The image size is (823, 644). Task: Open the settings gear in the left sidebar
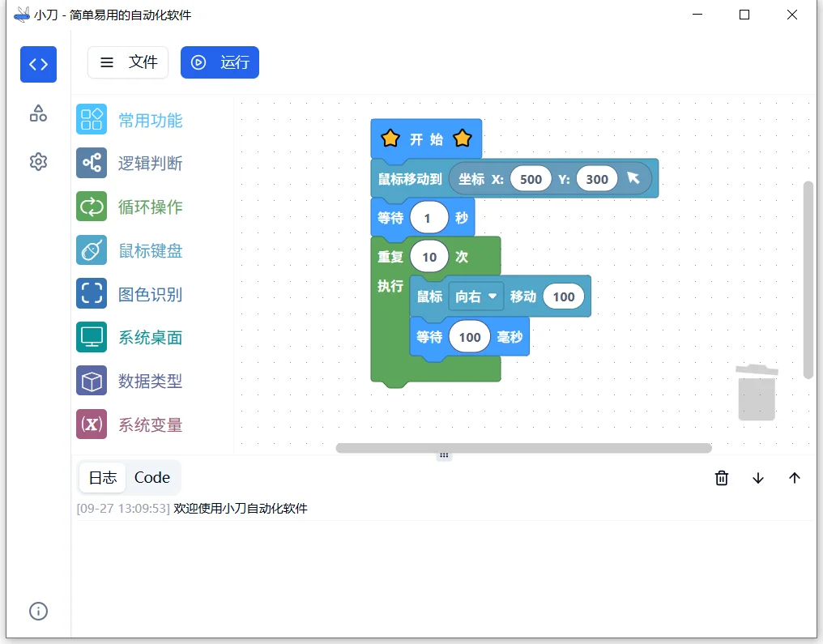pyautogui.click(x=37, y=161)
